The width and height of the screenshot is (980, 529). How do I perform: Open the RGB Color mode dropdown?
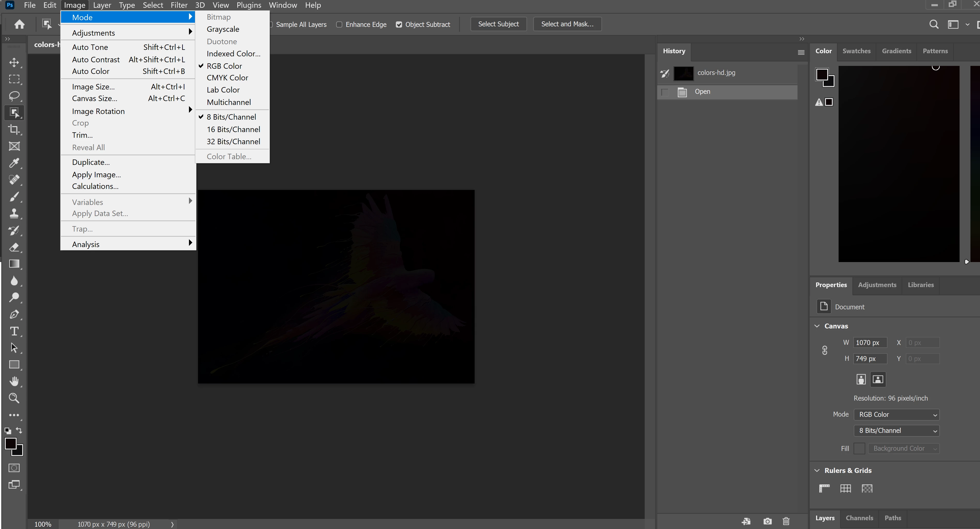point(896,415)
